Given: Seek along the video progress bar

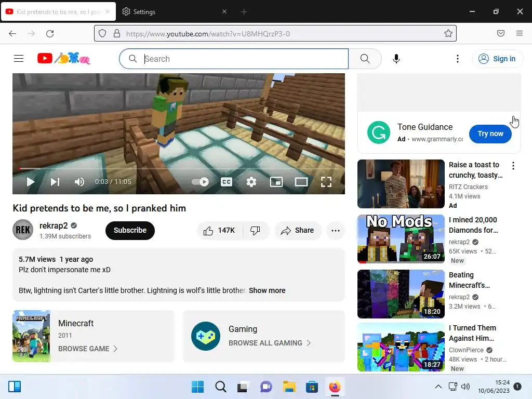Looking at the screenshot, I should click(x=179, y=168).
